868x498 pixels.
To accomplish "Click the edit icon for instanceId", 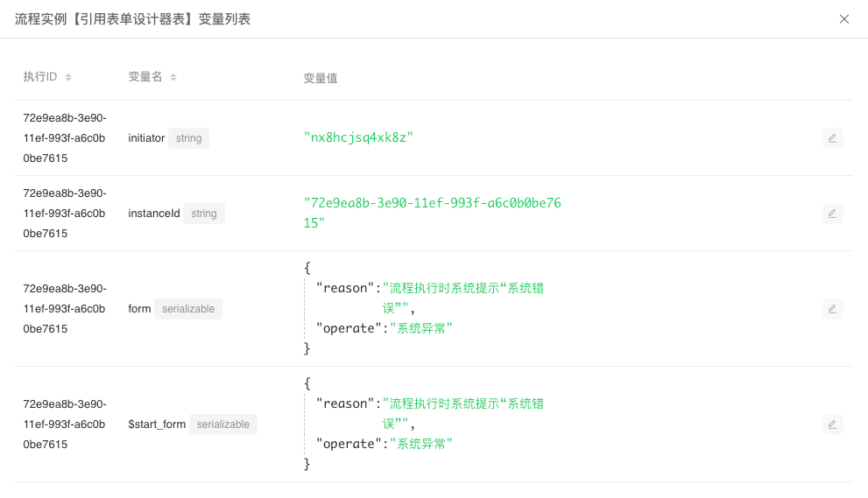I will click(832, 213).
